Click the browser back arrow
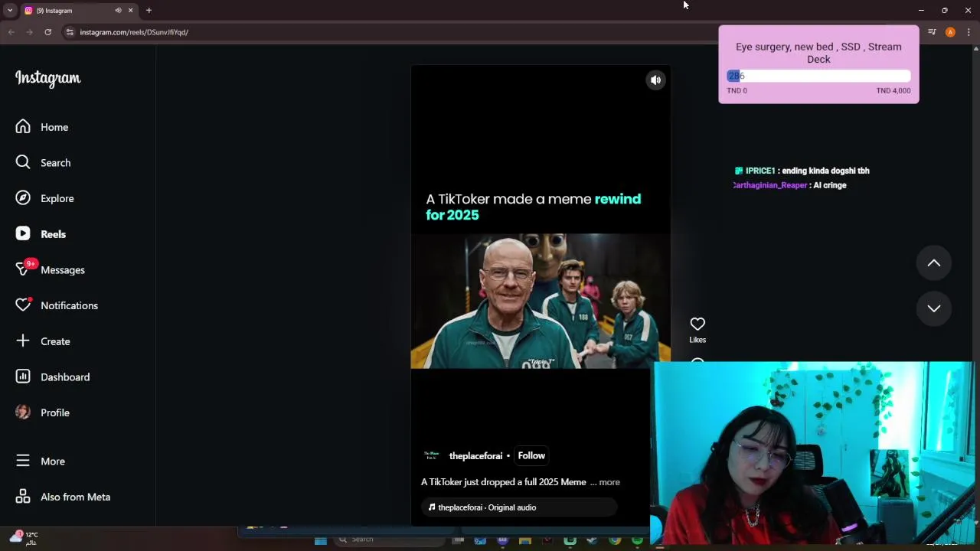Viewport: 980px width, 551px height. click(x=11, y=32)
